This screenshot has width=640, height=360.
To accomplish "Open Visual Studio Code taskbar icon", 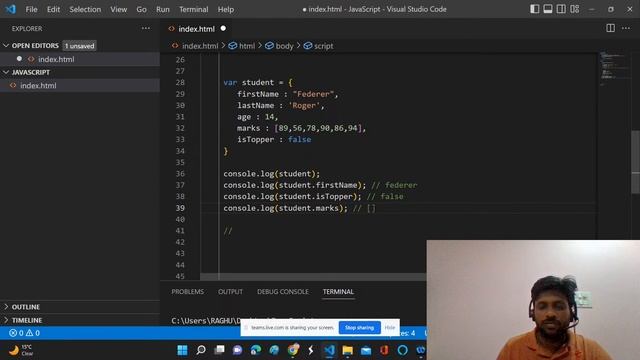I will pyautogui.click(x=329, y=350).
